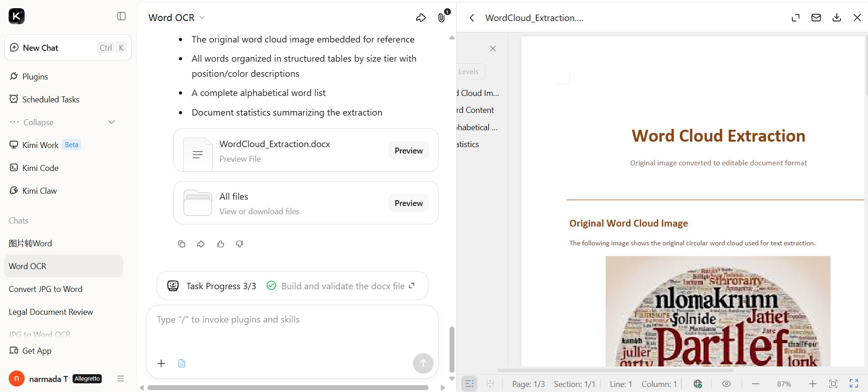Screen dimensions: 868x392
Task: Close the outline navigation pane
Action: click(493, 48)
